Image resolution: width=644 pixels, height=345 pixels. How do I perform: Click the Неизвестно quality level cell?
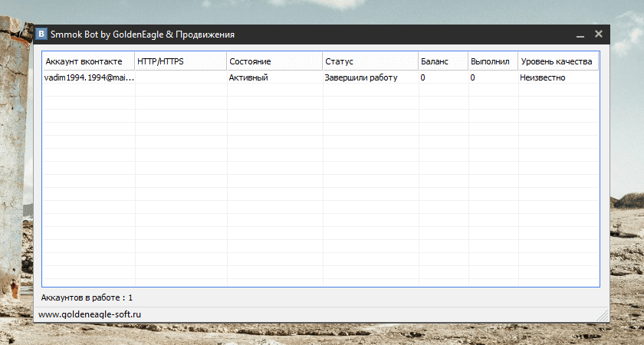(x=558, y=77)
